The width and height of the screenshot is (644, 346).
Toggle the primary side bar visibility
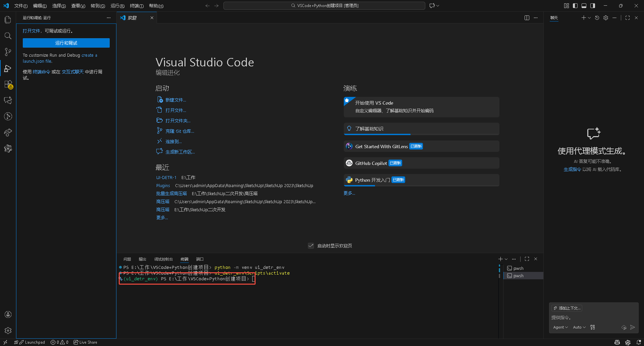575,6
